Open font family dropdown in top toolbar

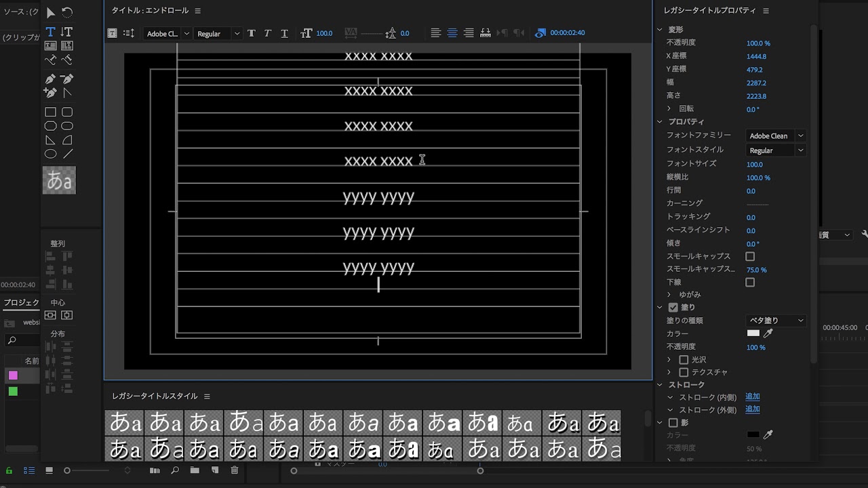(167, 33)
